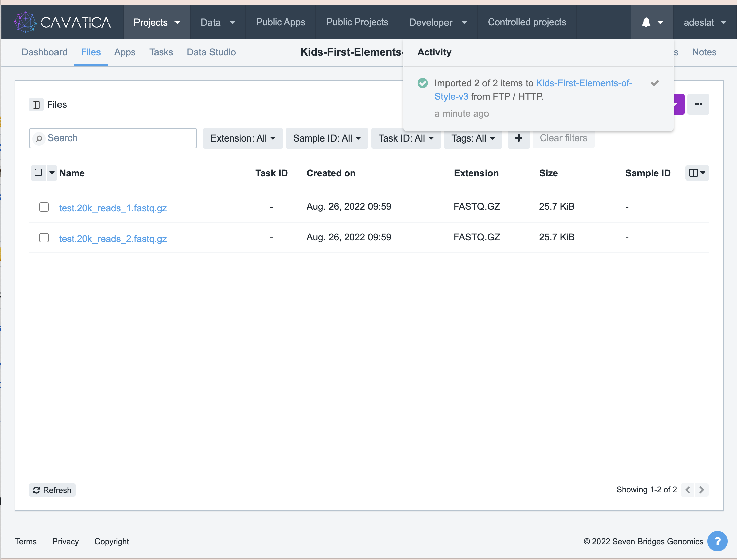The image size is (737, 560).
Task: Click the Activity panel heading
Action: tap(434, 52)
